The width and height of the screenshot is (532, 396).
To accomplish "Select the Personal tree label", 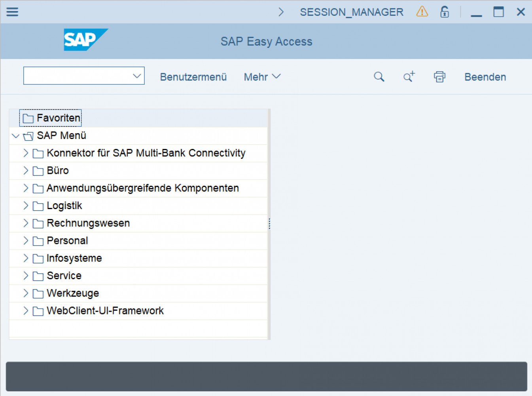I will (67, 240).
